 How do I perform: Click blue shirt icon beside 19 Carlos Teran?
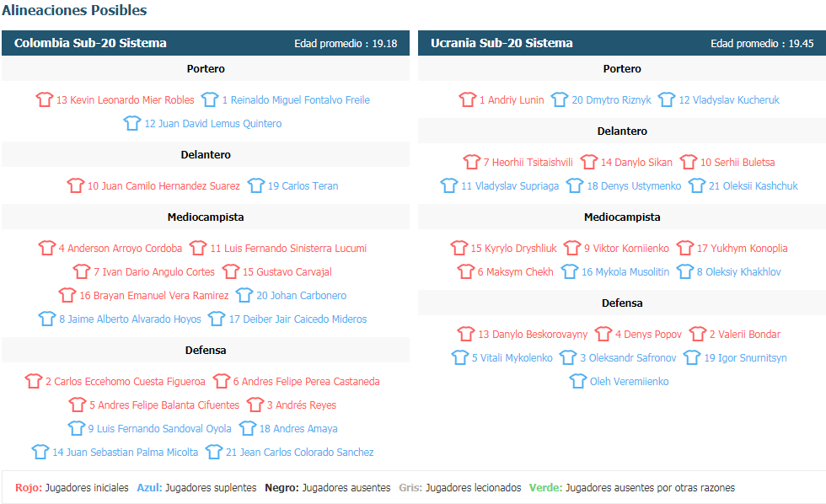tap(256, 185)
